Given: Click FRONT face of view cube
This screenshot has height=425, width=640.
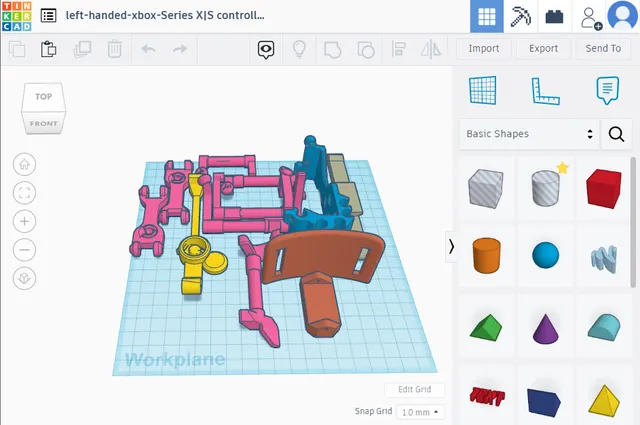Looking at the screenshot, I should [x=44, y=123].
